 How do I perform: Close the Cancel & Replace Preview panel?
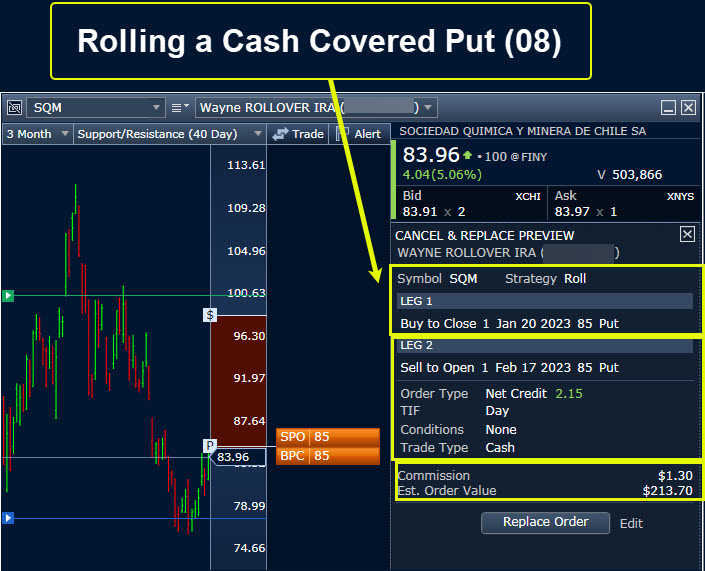tap(687, 234)
